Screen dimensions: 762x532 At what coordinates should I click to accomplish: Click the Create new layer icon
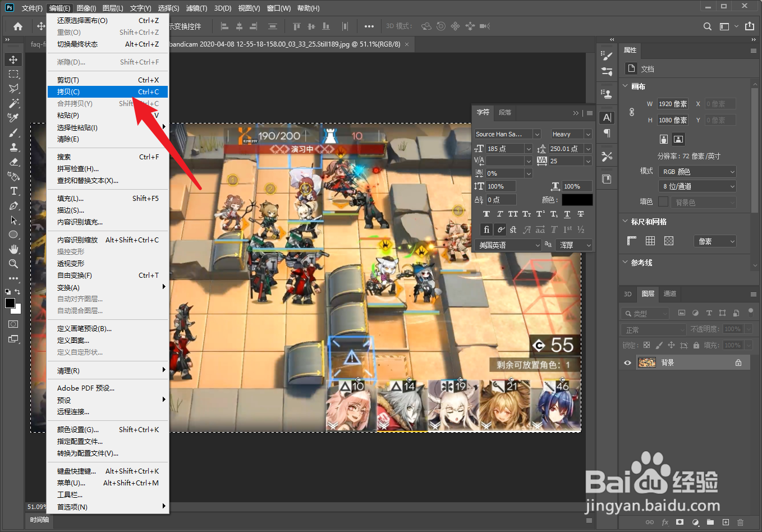click(726, 522)
